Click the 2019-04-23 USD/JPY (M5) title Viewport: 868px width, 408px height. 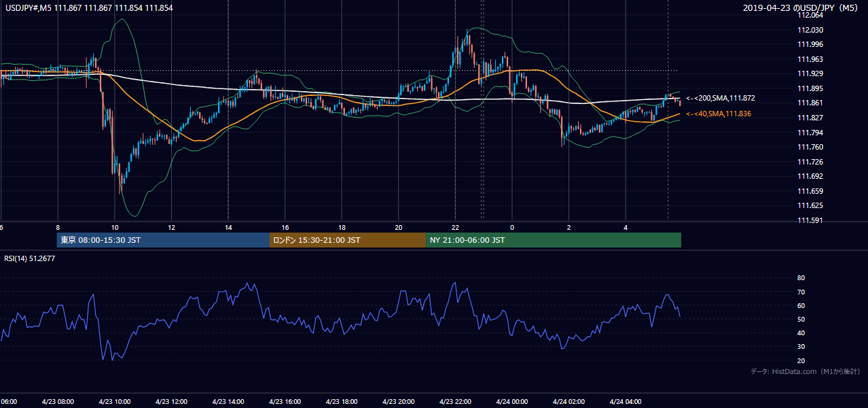(802, 8)
